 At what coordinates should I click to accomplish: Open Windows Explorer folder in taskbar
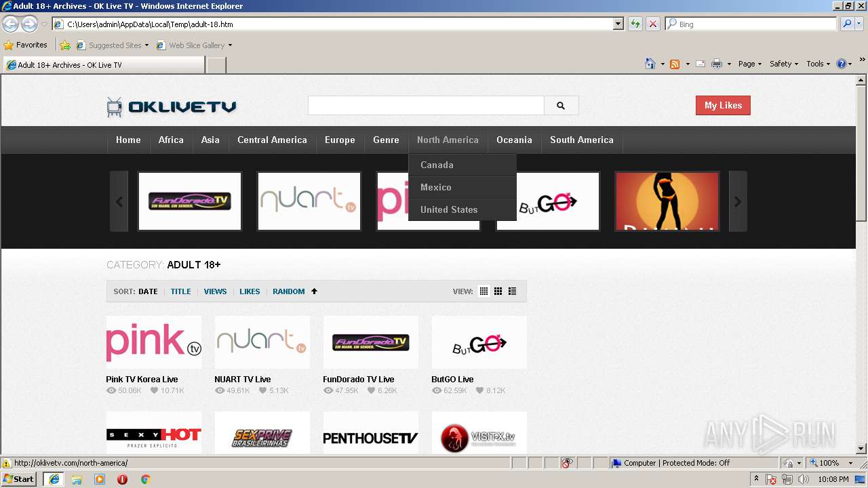[x=77, y=479]
